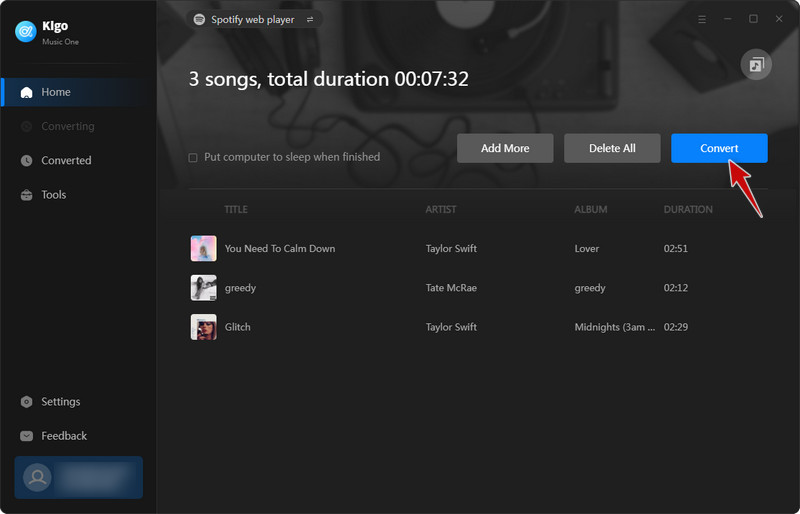Minimize the KIgo window
Screen dimensions: 800x514
[728, 19]
